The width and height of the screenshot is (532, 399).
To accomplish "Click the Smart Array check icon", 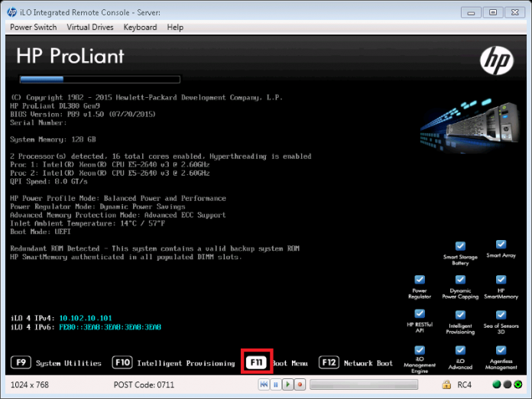I will 501,245.
